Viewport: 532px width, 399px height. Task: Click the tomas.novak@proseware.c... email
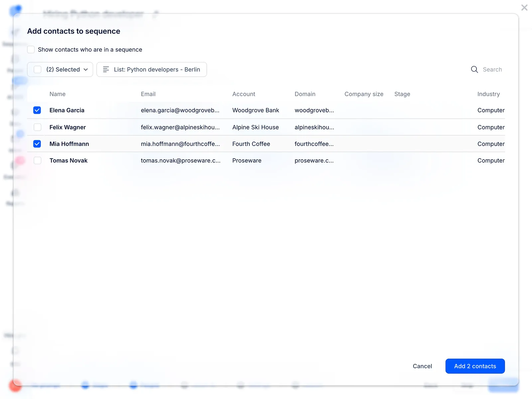pos(181,161)
